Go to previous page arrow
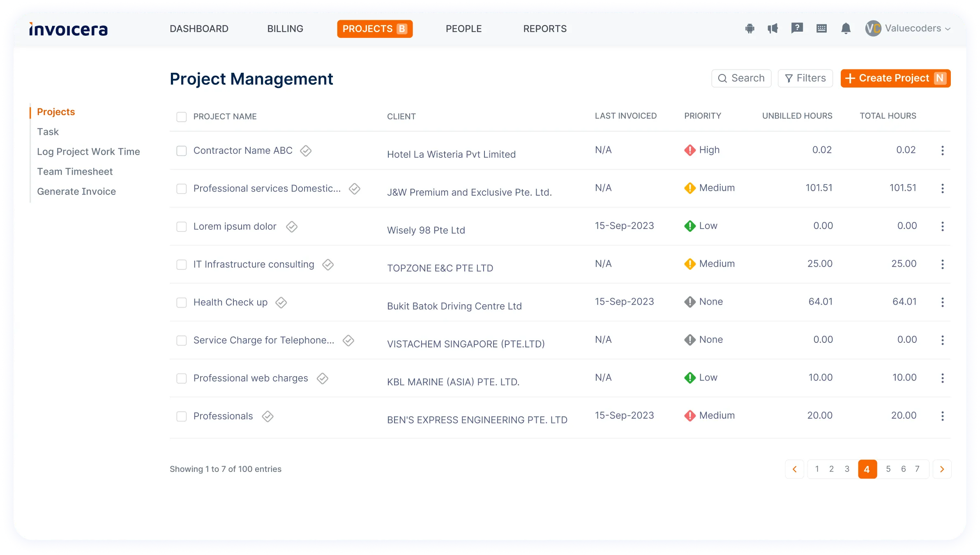Screen dimensions: 980x555 (x=795, y=469)
